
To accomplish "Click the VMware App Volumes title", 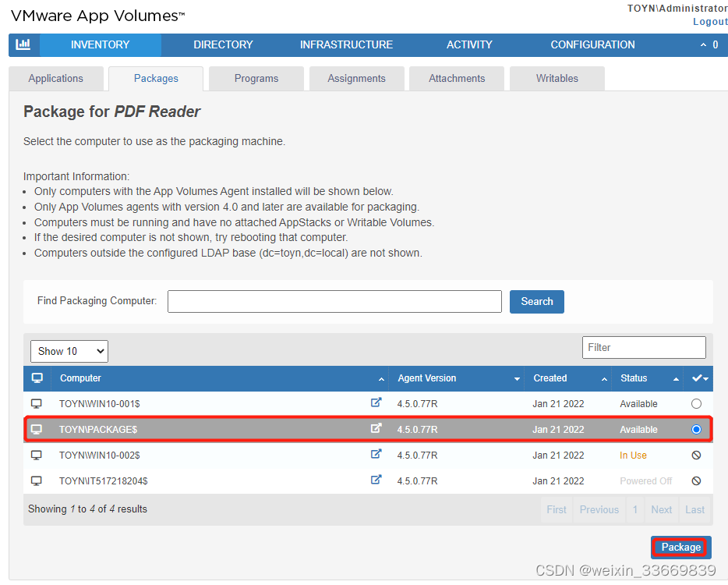I will point(97,16).
